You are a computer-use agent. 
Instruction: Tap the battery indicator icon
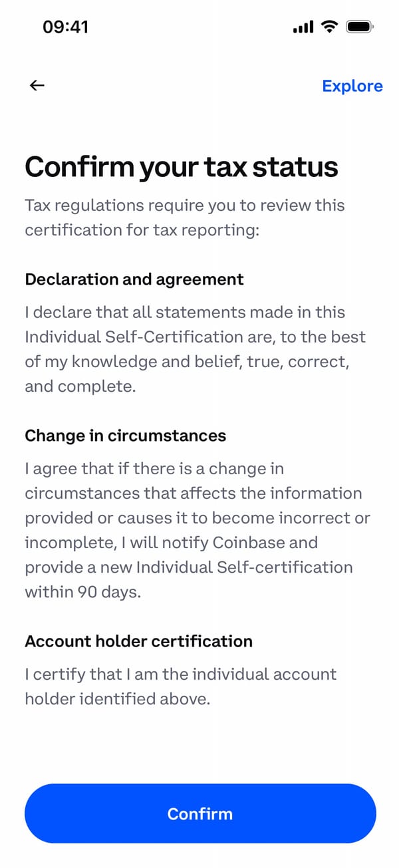click(360, 27)
